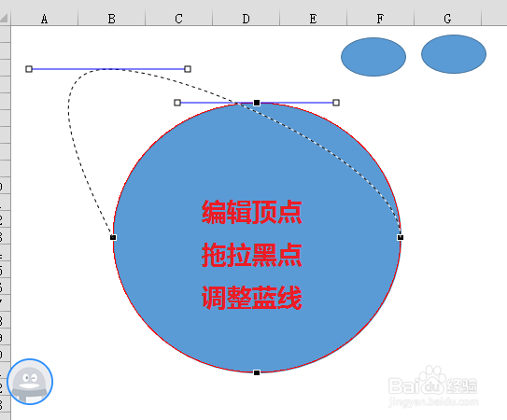Select column F header
The height and width of the screenshot is (420, 507).
(x=380, y=19)
